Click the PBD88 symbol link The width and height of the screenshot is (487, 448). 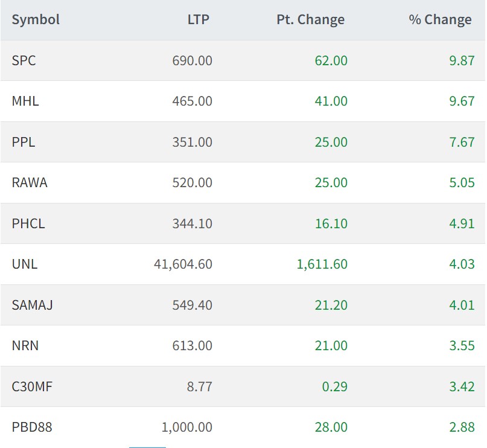click(32, 427)
